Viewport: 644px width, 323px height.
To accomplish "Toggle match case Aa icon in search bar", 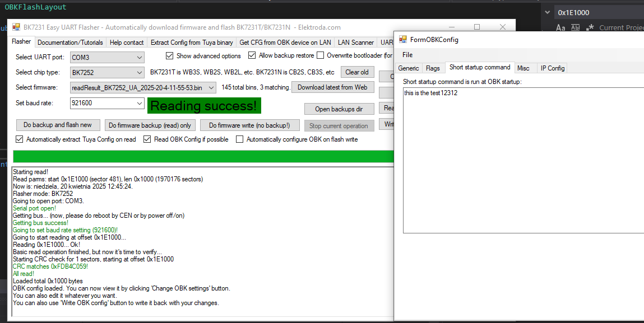I will (x=560, y=28).
